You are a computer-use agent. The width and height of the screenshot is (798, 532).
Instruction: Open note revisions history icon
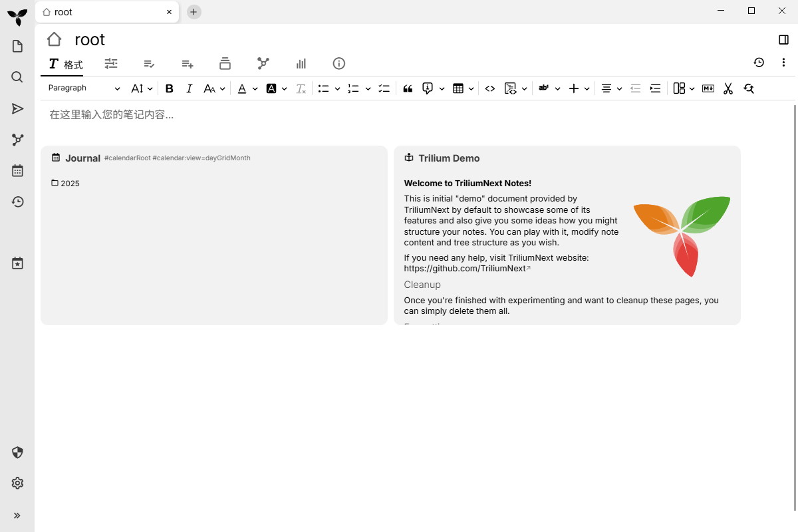point(759,63)
